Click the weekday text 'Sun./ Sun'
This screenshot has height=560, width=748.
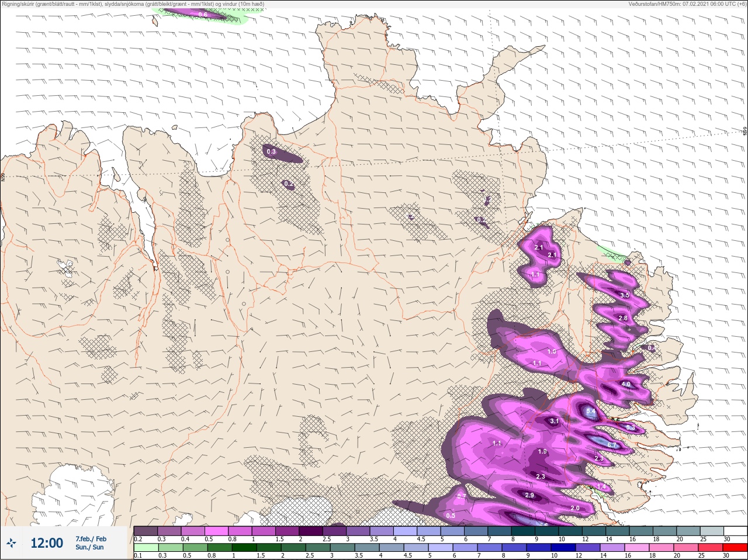click(x=89, y=547)
